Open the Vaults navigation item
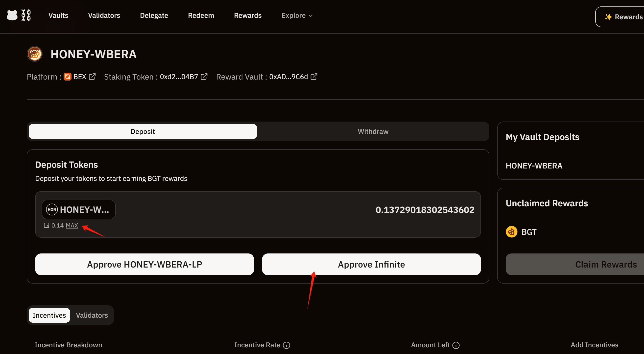644x354 pixels. pyautogui.click(x=58, y=16)
